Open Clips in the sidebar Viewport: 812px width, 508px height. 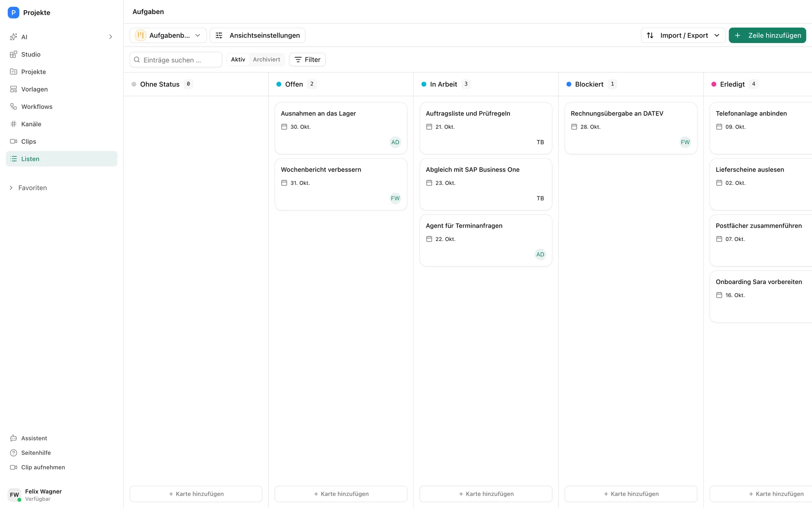pos(61,142)
